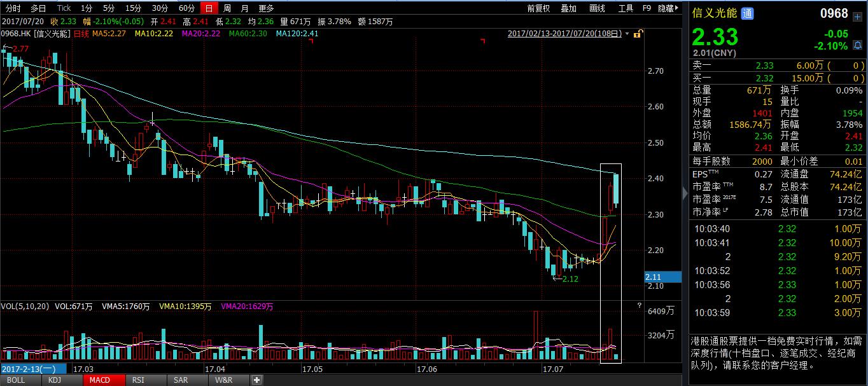868x386 pixels.
Task: Click the 日线 label in the chart header
Action: (x=81, y=34)
